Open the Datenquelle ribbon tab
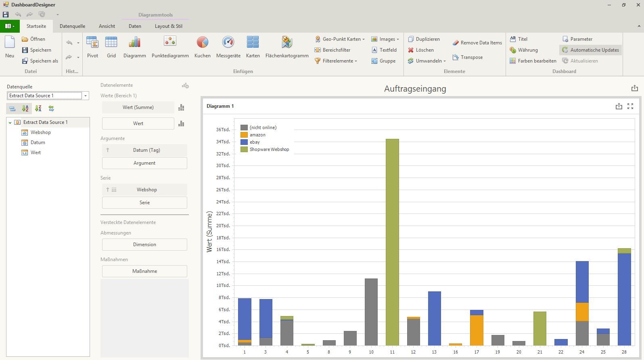Image resolution: width=644 pixels, height=360 pixels. click(x=72, y=26)
